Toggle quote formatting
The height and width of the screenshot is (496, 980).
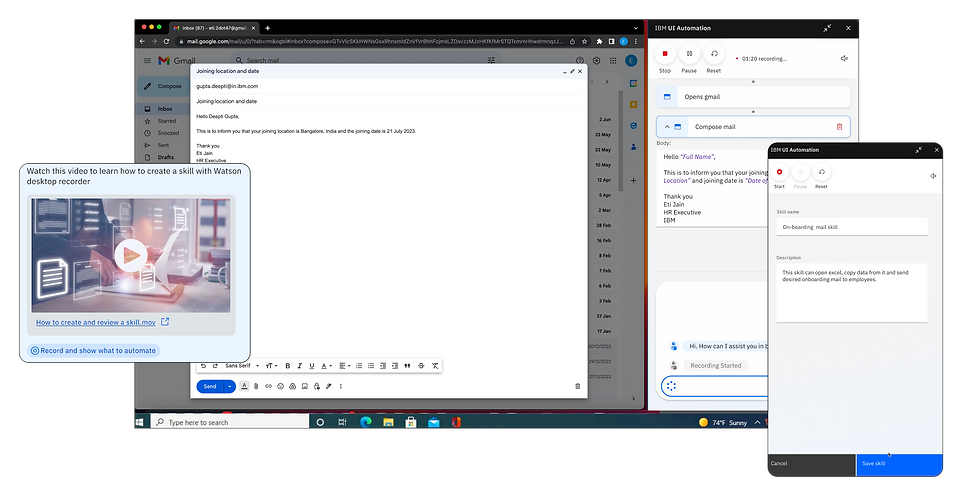[407, 366]
